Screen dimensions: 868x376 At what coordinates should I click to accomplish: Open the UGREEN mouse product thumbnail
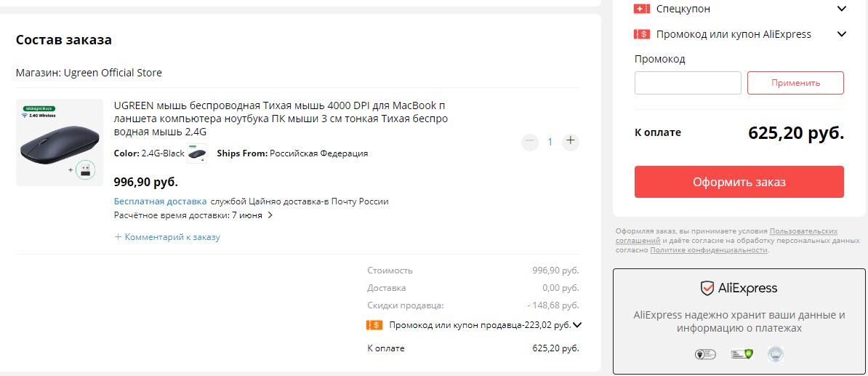pos(60,143)
